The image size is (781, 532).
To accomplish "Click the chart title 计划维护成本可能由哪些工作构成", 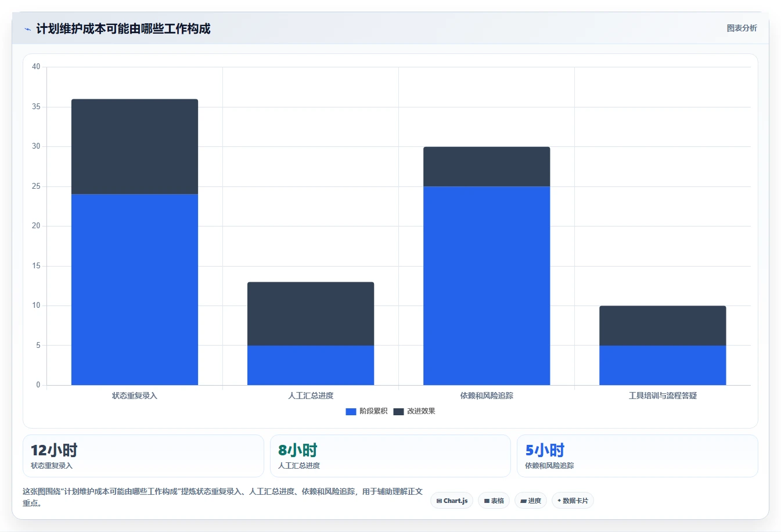I will click(x=123, y=28).
